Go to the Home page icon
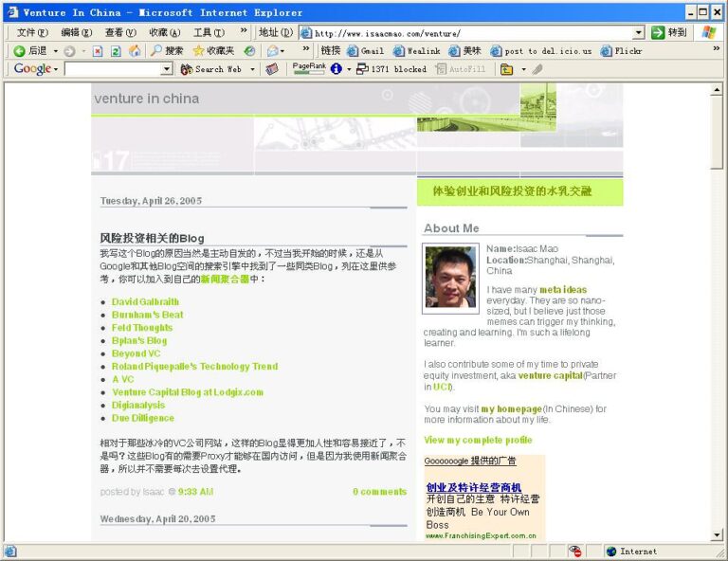Viewport: 728px width, 561px height. tap(135, 51)
